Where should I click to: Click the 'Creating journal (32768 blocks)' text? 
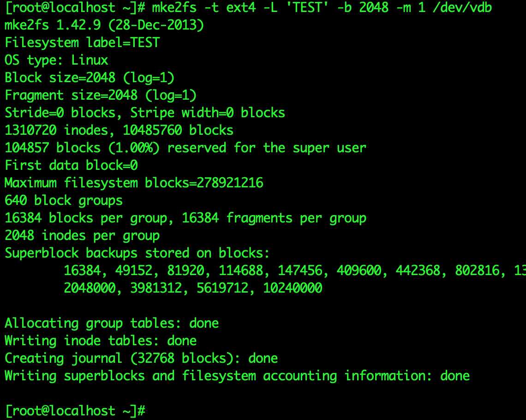(123, 359)
